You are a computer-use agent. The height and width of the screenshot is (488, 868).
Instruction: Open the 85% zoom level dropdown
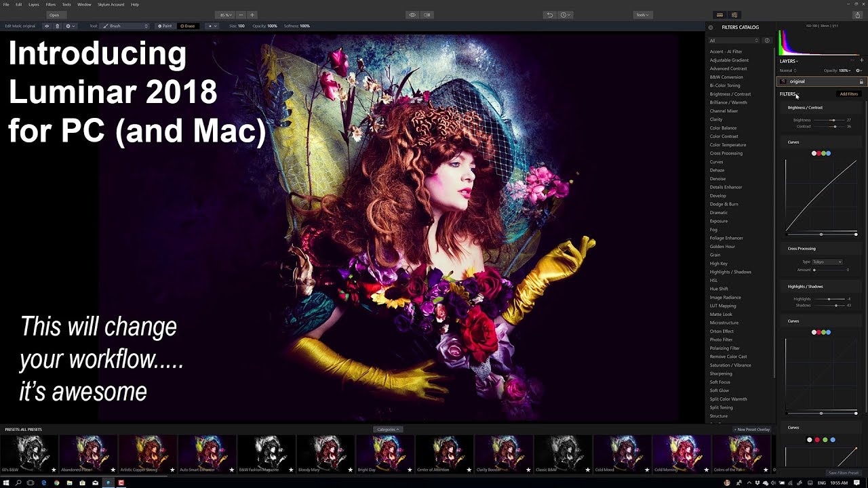pyautogui.click(x=224, y=15)
